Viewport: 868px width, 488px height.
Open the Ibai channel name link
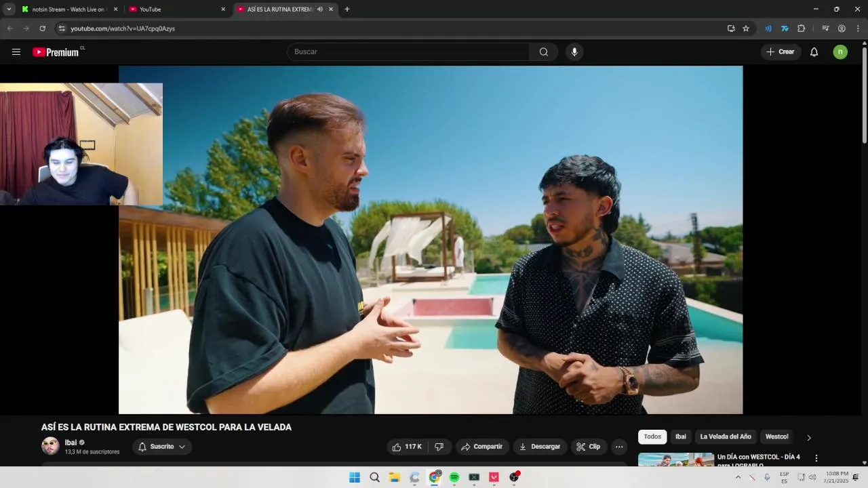(x=71, y=443)
